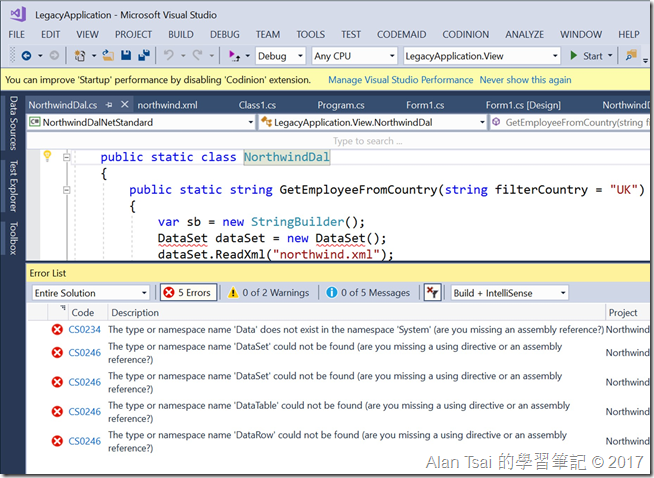Open the HELP menu
The height and width of the screenshot is (478, 654).
point(629,34)
